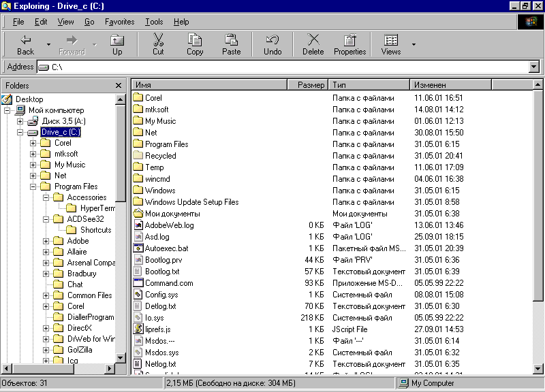Open the File menu
545x392 pixels.
(18, 22)
